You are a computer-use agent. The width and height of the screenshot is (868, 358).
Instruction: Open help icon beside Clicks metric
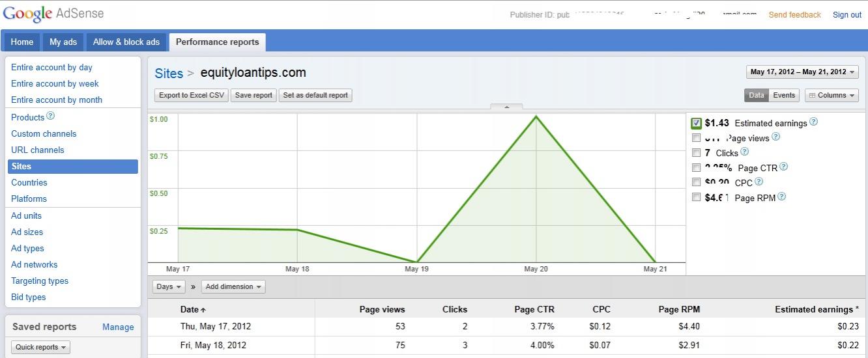click(x=744, y=152)
